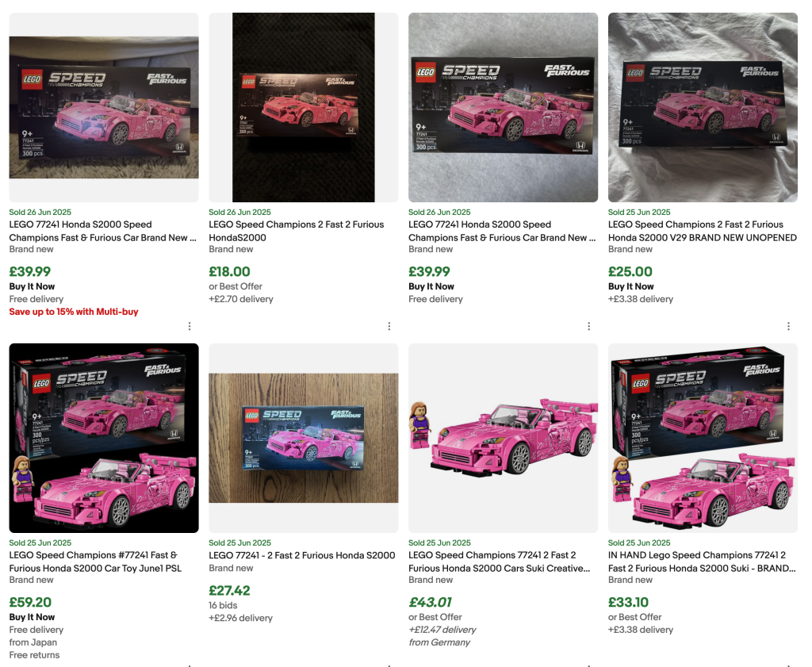
Task: Click the Multi-buy listing's product photo
Action: (104, 107)
